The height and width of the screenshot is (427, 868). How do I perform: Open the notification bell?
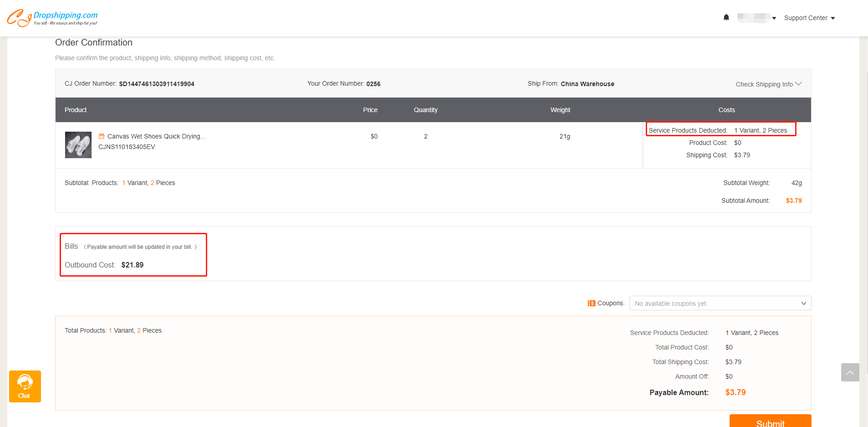(x=726, y=18)
